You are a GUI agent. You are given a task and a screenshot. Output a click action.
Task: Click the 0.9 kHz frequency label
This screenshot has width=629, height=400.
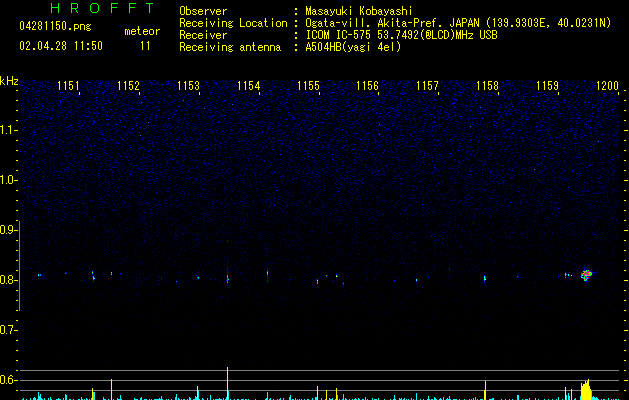(9, 230)
